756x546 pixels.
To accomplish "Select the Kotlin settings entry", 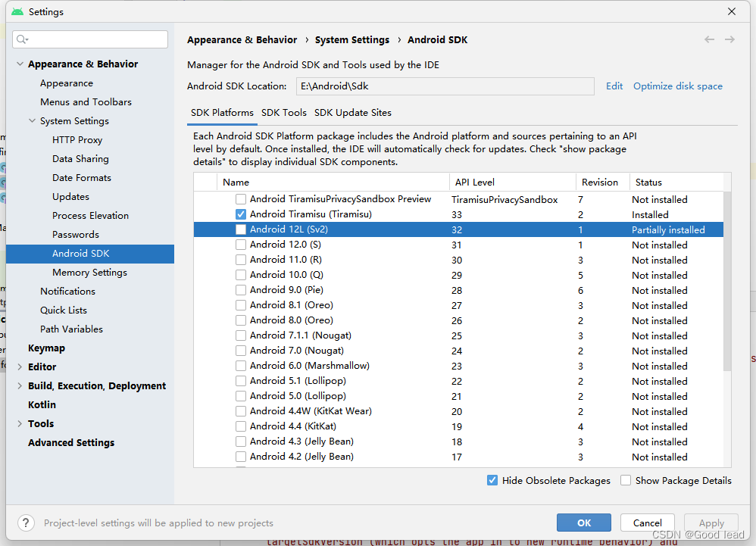I will [x=42, y=405].
